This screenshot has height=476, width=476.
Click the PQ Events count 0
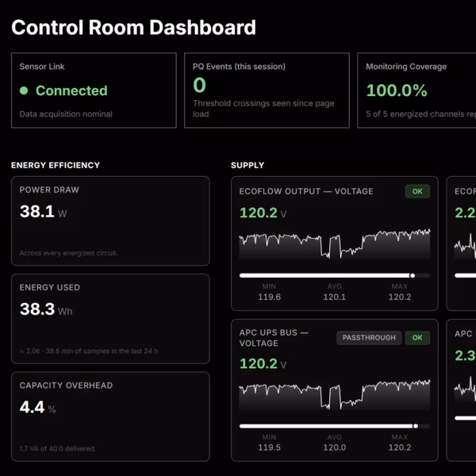coord(199,85)
